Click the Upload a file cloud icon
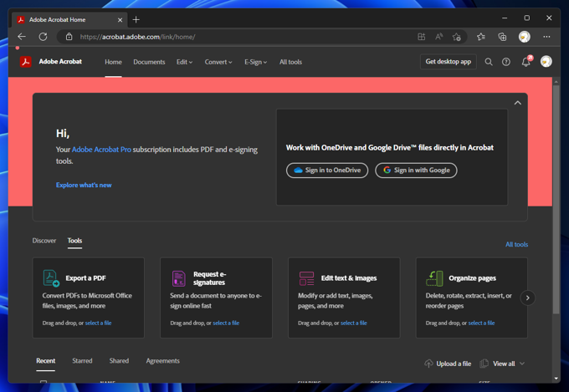This screenshot has width=569, height=392. tap(428, 364)
